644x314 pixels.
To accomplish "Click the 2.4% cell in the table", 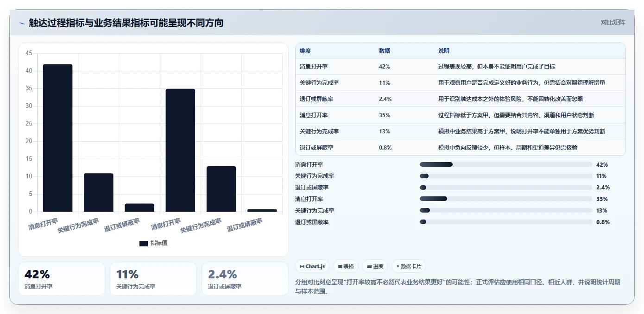I will [385, 99].
